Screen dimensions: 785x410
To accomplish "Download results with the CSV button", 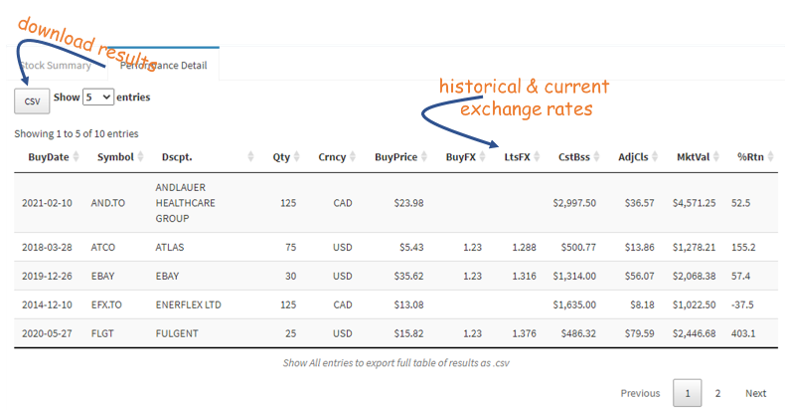I will pyautogui.click(x=32, y=101).
